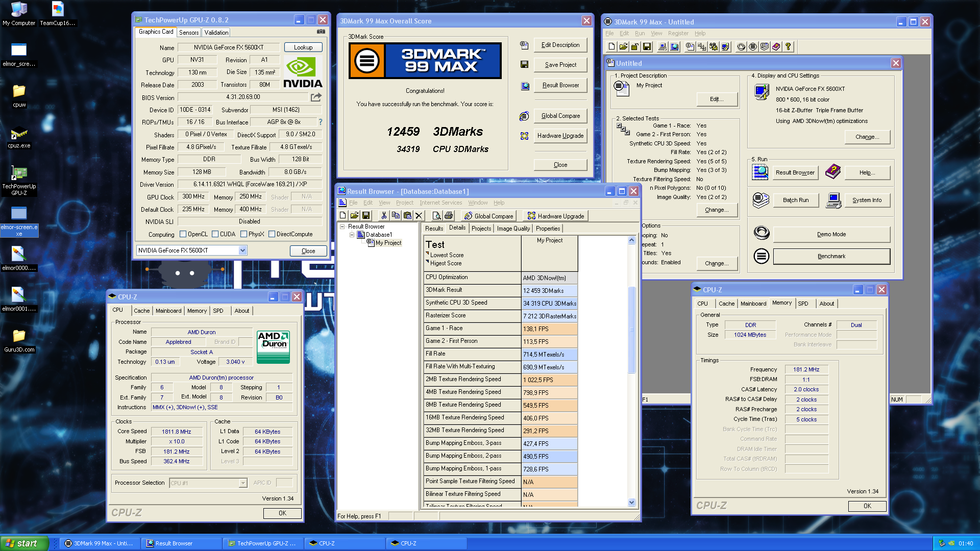Image resolution: width=980 pixels, height=551 pixels.
Task: Click the Windows start button
Action: tap(24, 543)
